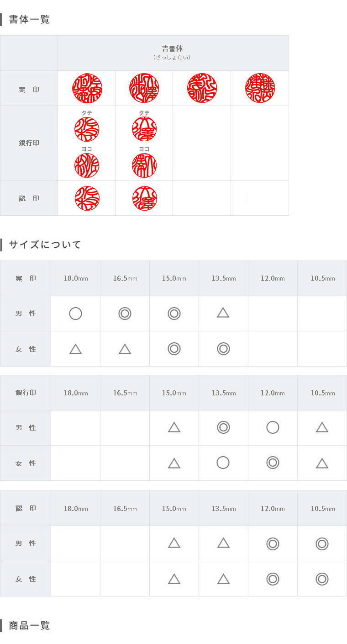Click the third 実印 seal sample
This screenshot has width=347, height=644.
click(x=202, y=88)
